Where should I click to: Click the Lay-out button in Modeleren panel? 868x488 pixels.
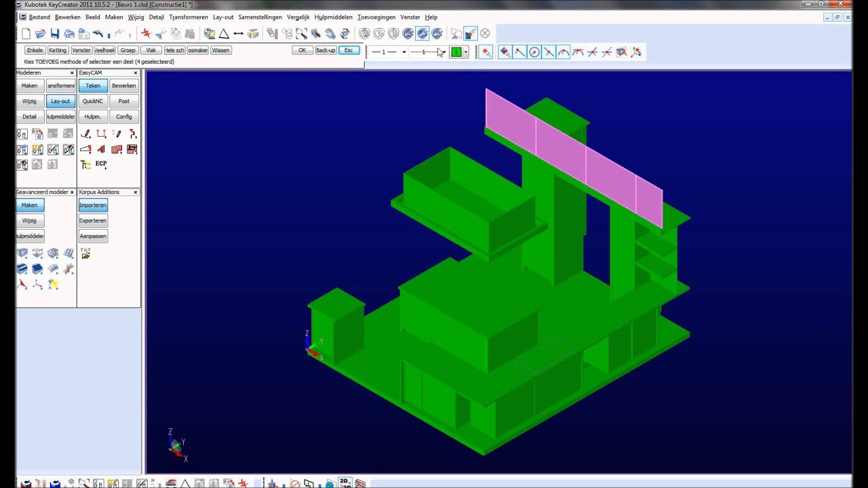tap(60, 102)
